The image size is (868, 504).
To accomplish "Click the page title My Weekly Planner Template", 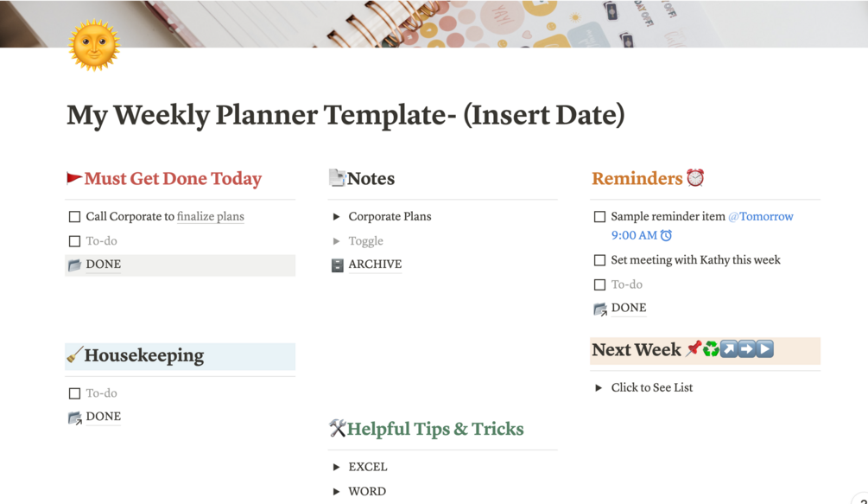I will (x=345, y=115).
